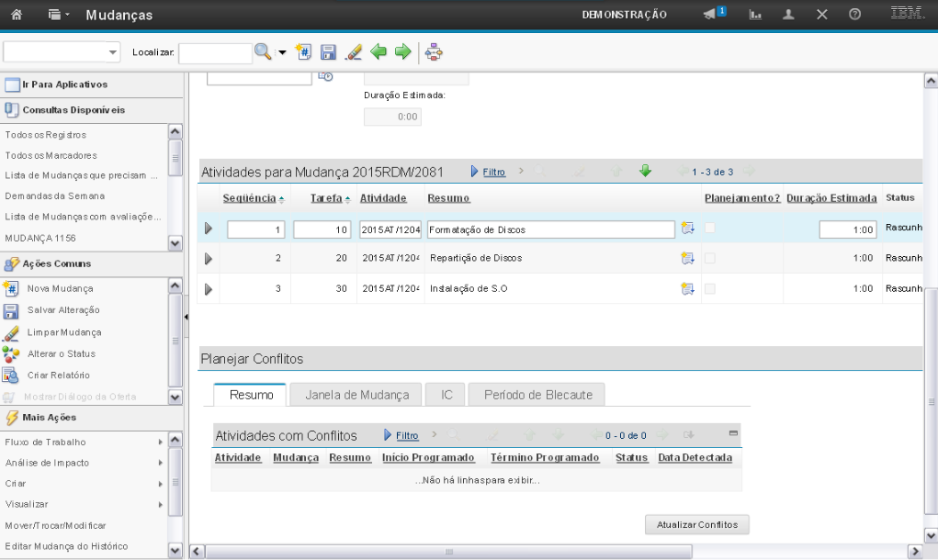This screenshot has height=560, width=938.
Task: Click the Atualizar Conflitos button
Action: pos(697,524)
